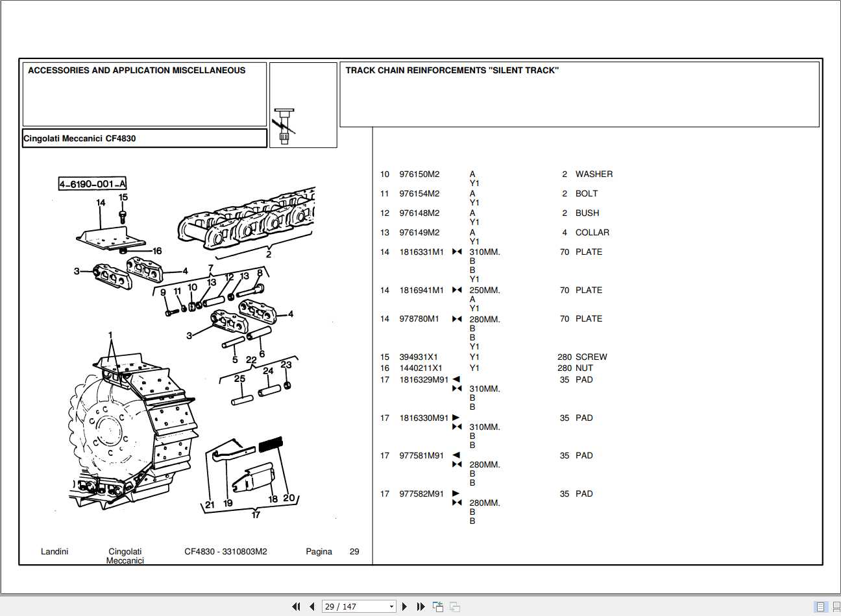Advance to the next page

tap(405, 606)
